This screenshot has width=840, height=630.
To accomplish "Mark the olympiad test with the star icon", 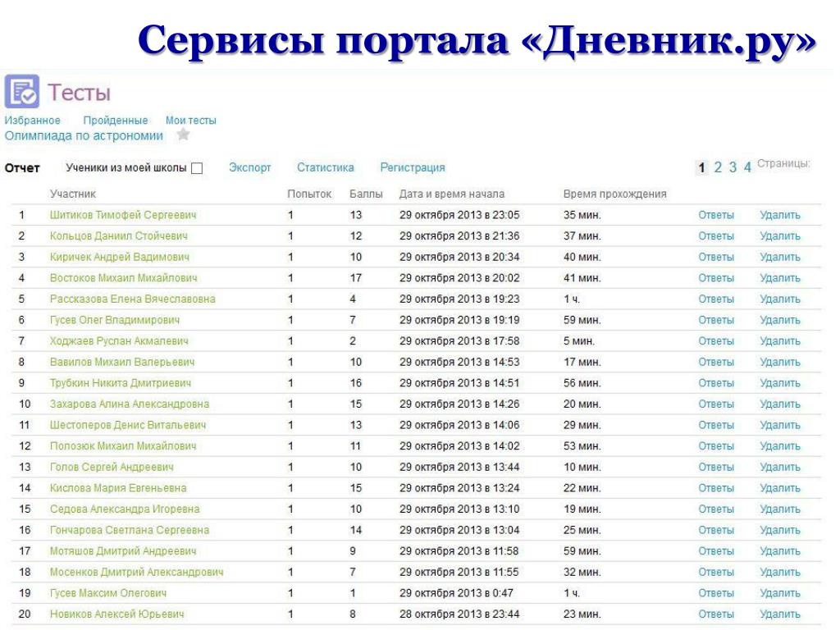I will pyautogui.click(x=183, y=135).
